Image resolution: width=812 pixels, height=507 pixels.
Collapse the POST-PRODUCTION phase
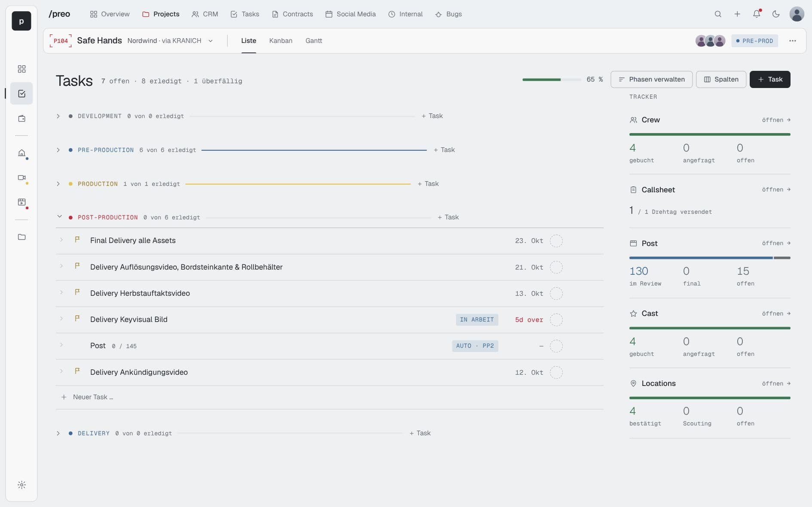[59, 217]
